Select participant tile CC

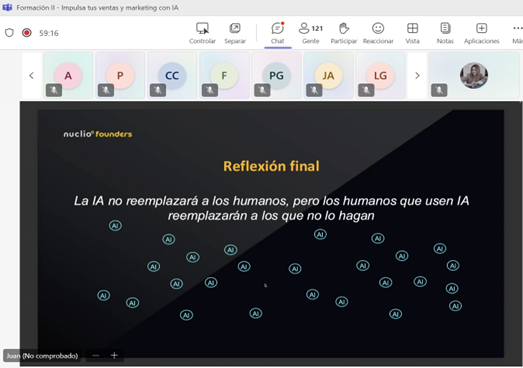[172, 75]
